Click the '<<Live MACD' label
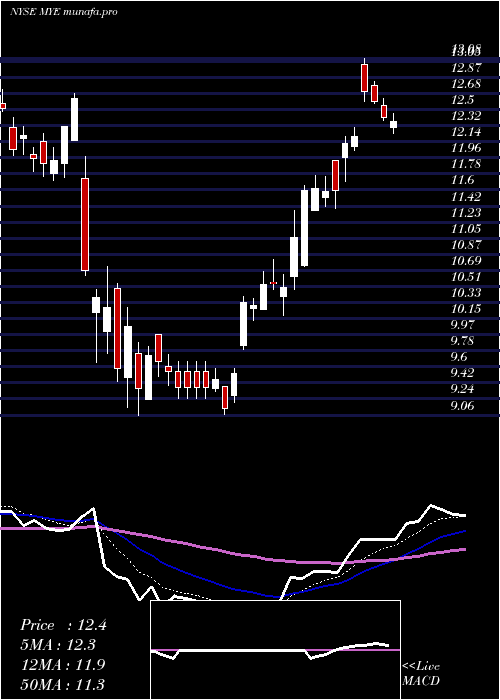Image resolution: width=500 pixels, height=700 pixels. click(x=421, y=673)
